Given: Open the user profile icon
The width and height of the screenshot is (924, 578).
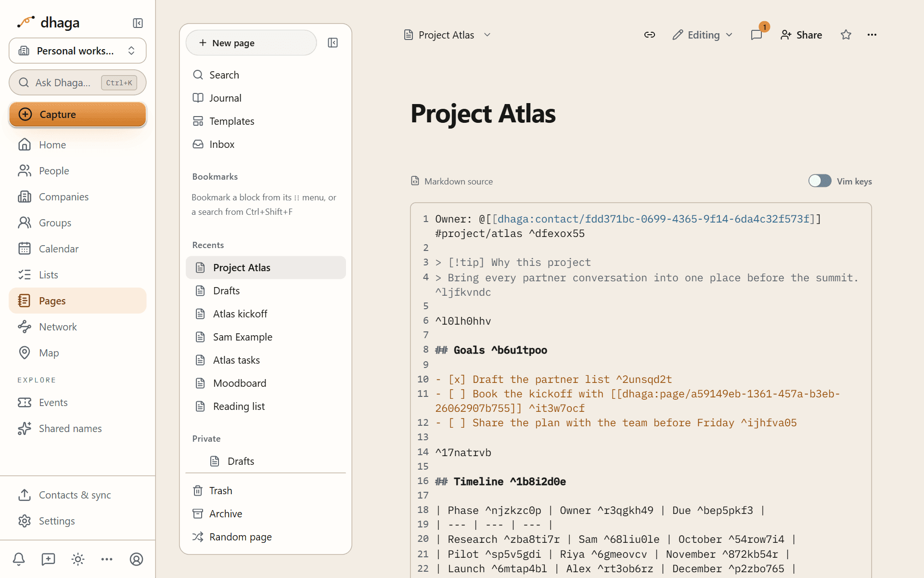Looking at the screenshot, I should tap(137, 559).
